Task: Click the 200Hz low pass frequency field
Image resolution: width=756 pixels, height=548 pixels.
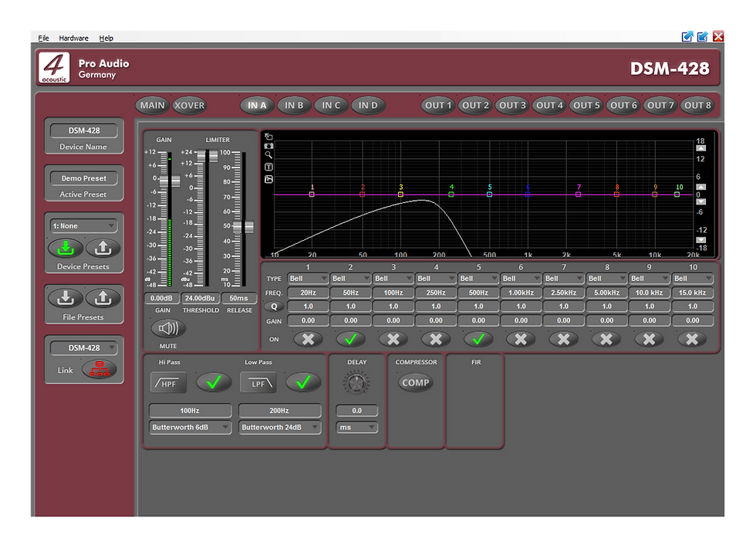Action: click(x=279, y=411)
